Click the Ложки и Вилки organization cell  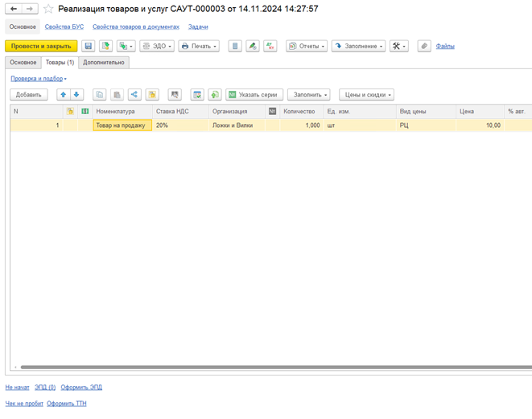click(237, 125)
